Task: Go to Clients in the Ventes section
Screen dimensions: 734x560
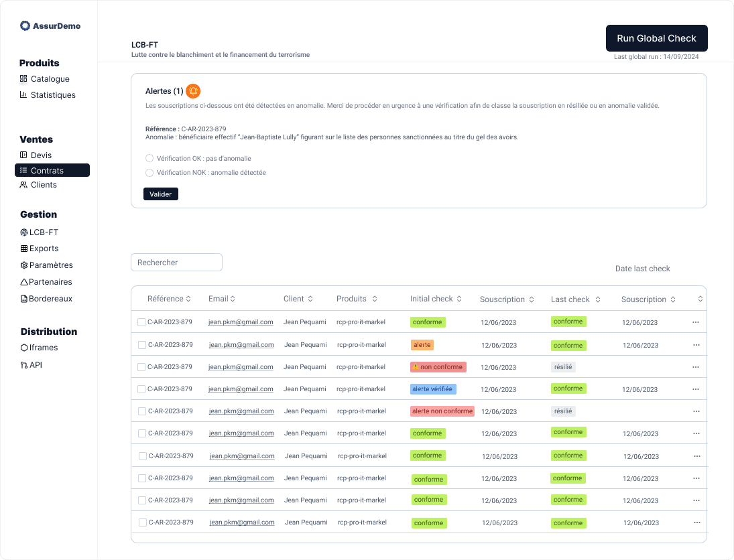Action: (x=44, y=185)
